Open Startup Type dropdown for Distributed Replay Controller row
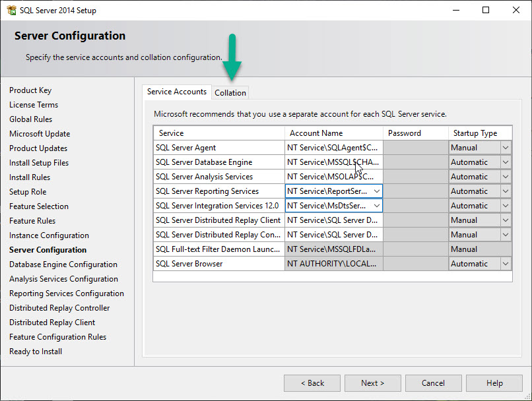532x401 pixels. pyautogui.click(x=506, y=235)
